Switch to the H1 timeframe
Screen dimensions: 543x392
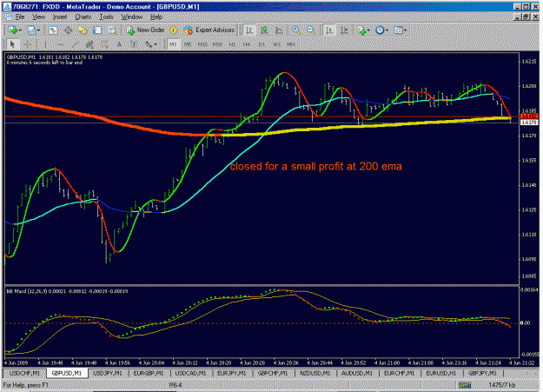point(232,44)
